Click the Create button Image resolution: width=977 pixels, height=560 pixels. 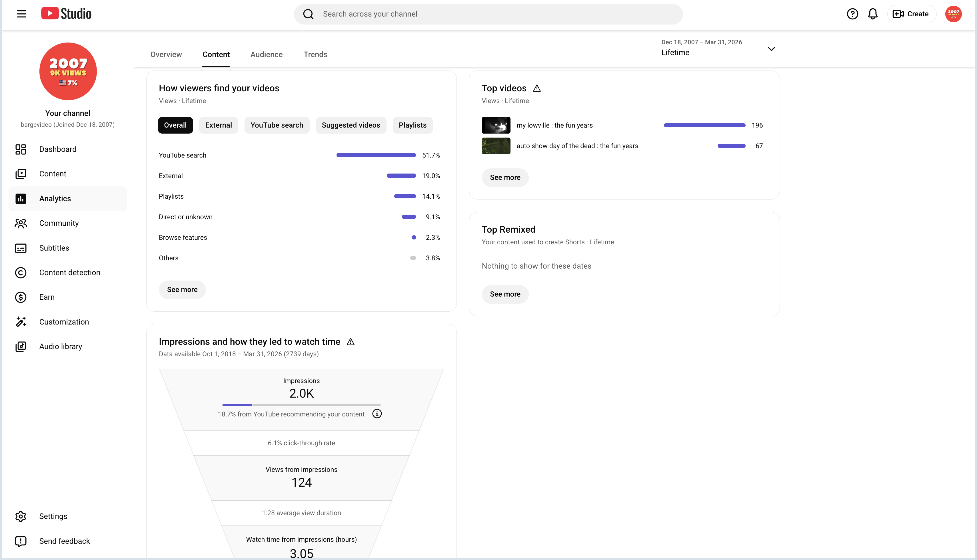click(x=911, y=14)
